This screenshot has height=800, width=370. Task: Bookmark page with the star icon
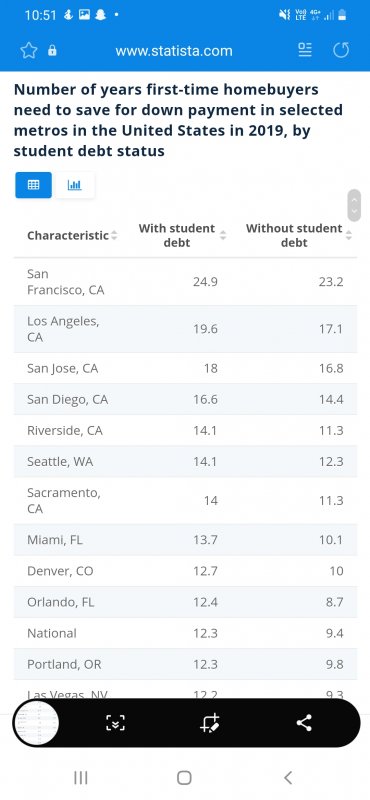point(29,51)
